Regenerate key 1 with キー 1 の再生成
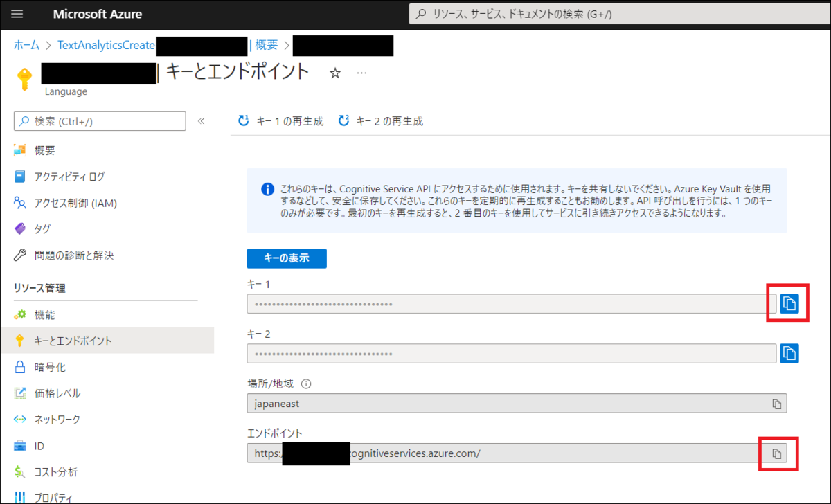 pos(280,121)
